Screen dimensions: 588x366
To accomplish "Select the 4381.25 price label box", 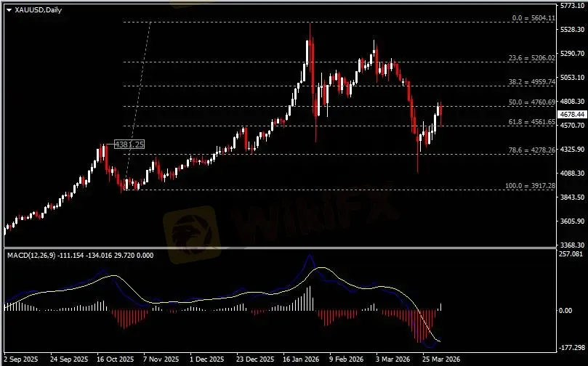I will click(129, 145).
